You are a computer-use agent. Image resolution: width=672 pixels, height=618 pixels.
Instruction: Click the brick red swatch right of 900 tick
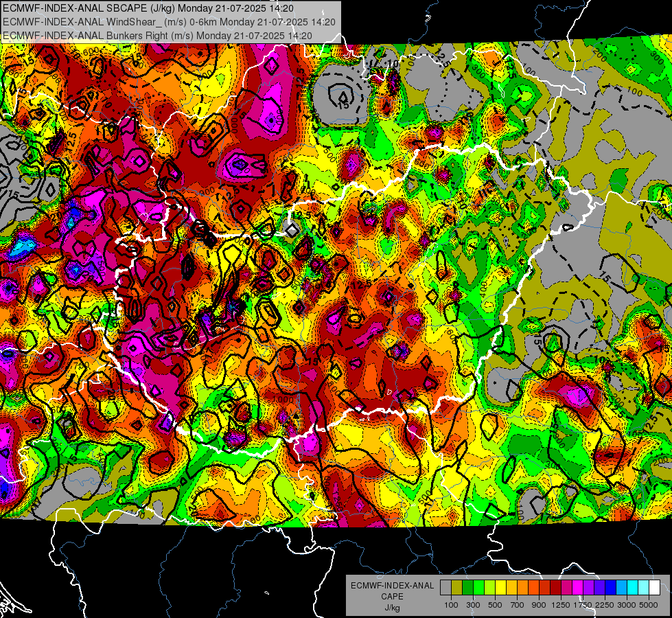(x=545, y=588)
